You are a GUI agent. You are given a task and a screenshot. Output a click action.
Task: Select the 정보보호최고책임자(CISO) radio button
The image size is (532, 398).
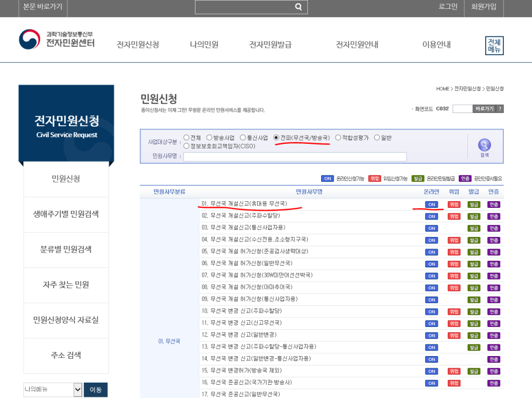tap(186, 146)
